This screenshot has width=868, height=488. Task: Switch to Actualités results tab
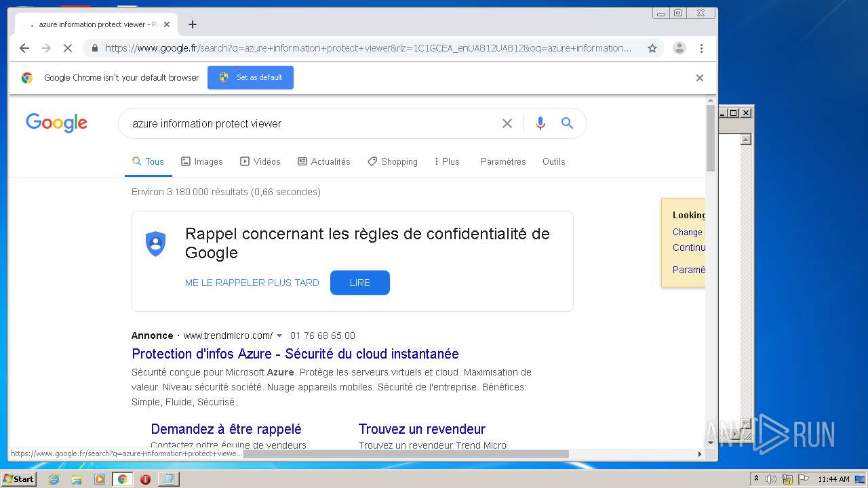click(323, 161)
